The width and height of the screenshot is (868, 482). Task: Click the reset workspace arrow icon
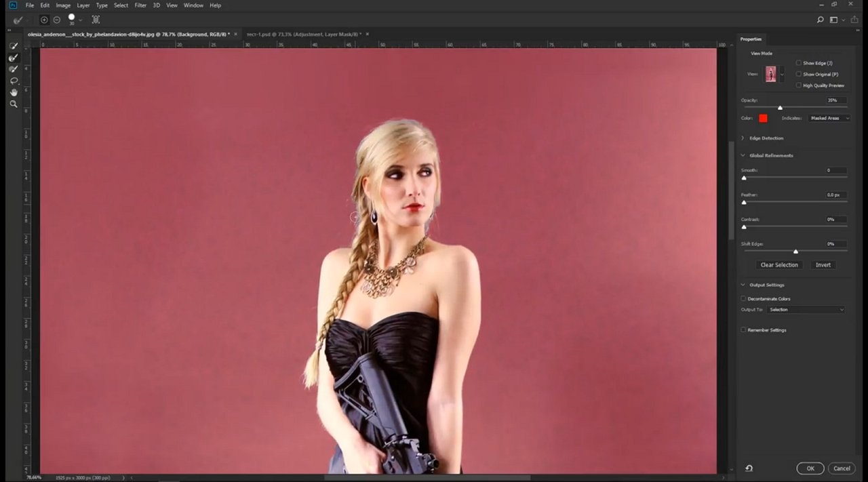[x=749, y=468]
